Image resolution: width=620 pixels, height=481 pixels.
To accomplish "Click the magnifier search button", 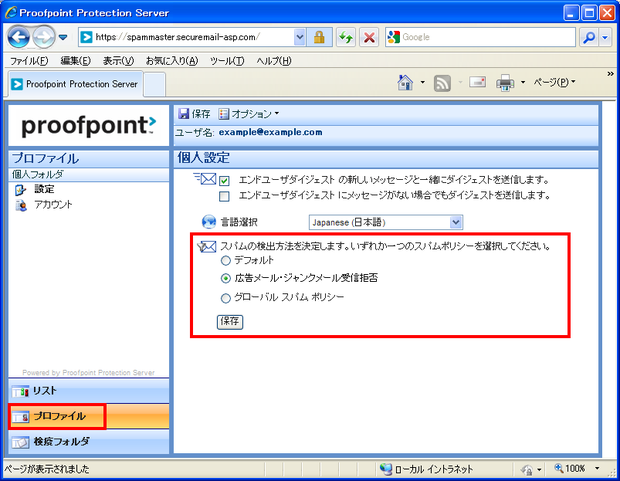I will (x=589, y=38).
